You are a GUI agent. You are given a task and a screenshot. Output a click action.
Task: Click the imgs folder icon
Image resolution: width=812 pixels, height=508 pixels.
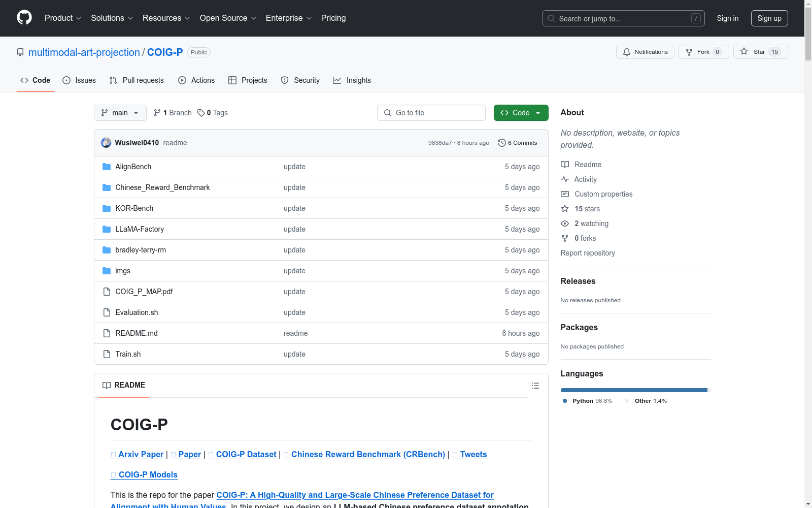point(107,271)
